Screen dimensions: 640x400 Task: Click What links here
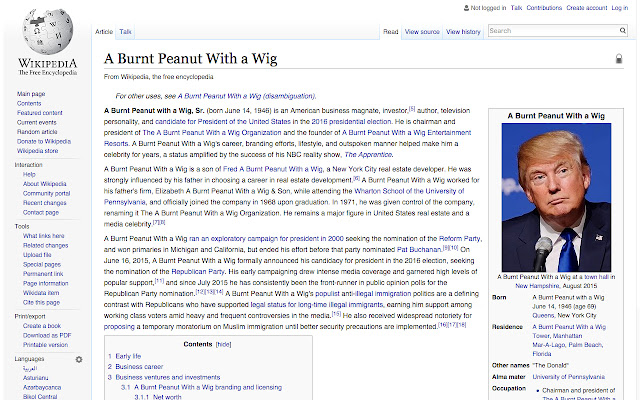[44, 236]
